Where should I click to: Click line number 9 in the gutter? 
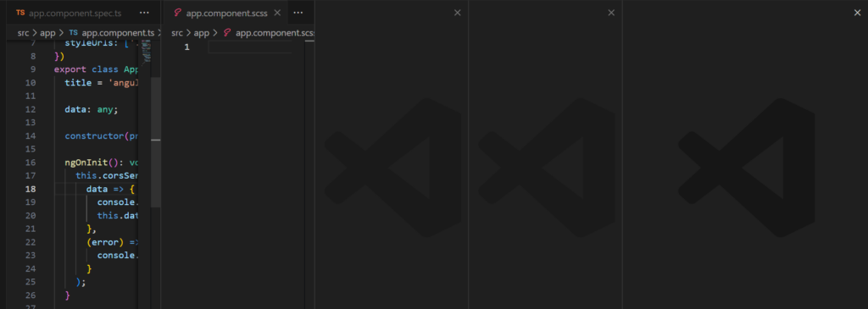(x=33, y=69)
